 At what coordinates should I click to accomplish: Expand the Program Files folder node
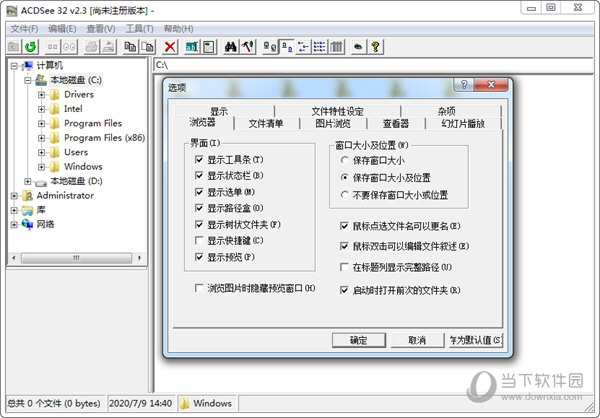coord(41,124)
